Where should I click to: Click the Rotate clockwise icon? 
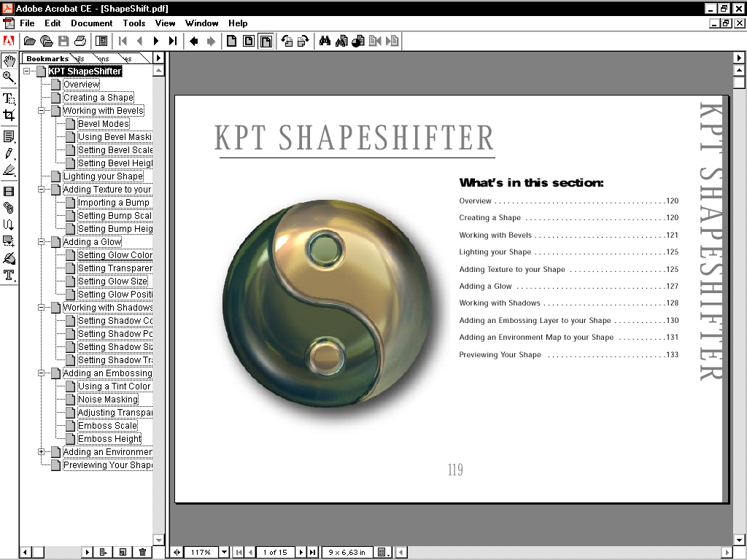(303, 42)
